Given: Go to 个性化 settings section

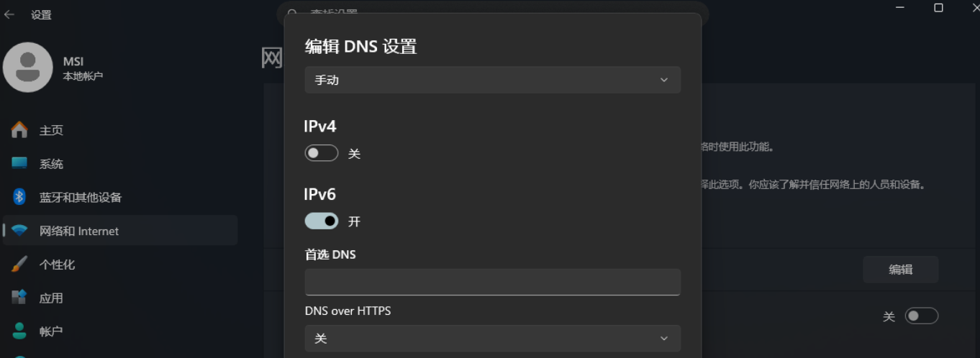Looking at the screenshot, I should pos(57,265).
